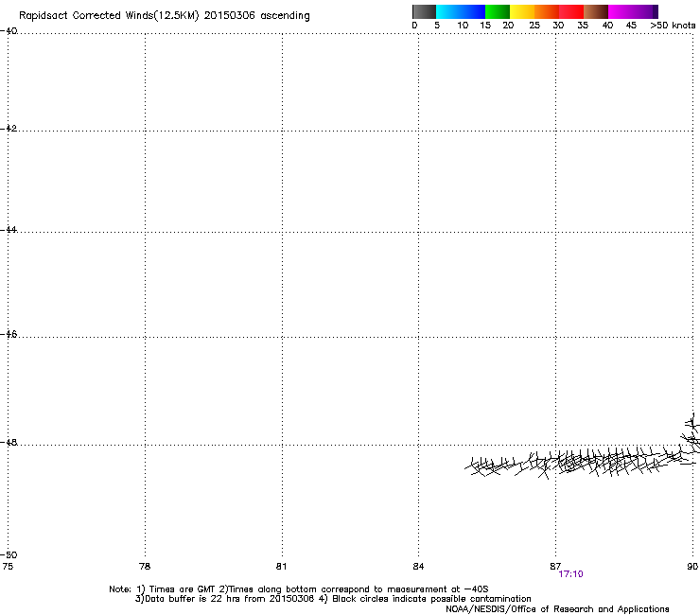Click the '10' legend tick label
700x615 pixels.
tap(463, 26)
